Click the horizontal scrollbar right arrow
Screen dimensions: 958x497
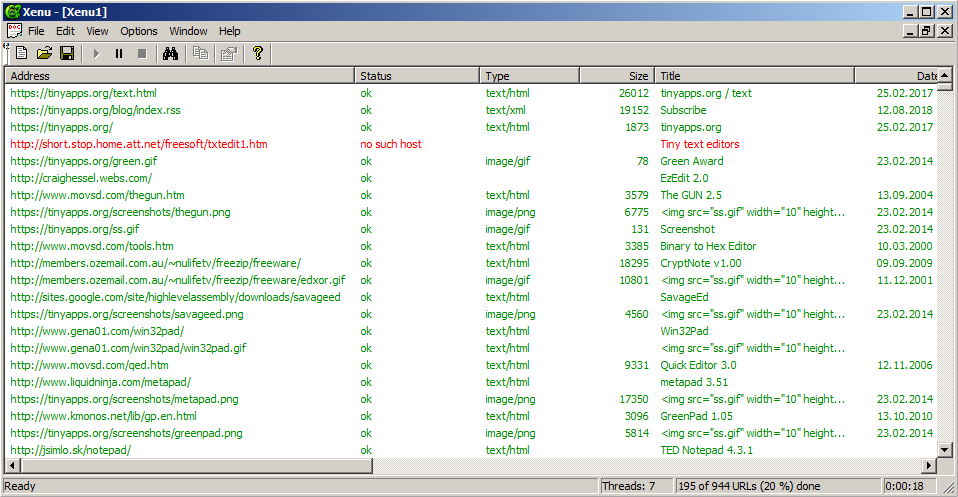click(929, 466)
